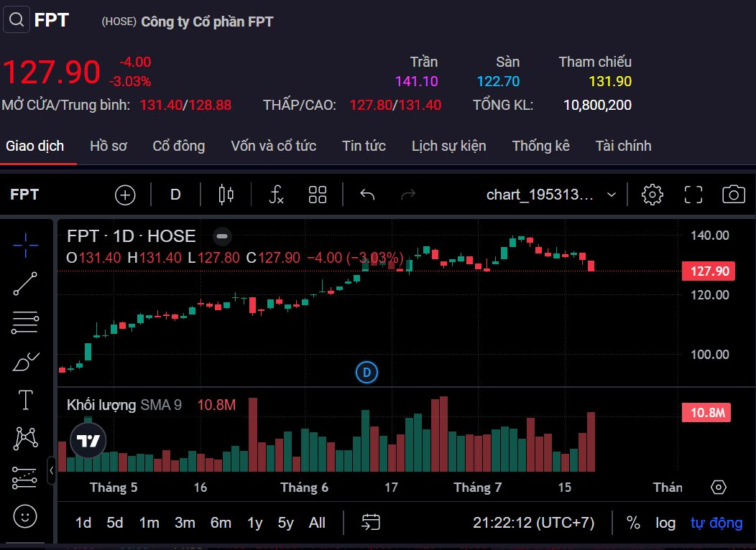
Task: Toggle percentage scale mode
Action: 633,523
